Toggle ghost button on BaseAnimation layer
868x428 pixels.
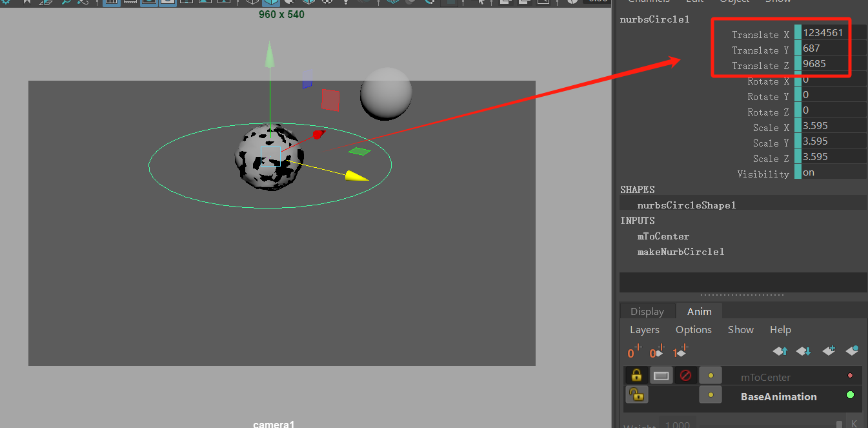[x=711, y=395]
